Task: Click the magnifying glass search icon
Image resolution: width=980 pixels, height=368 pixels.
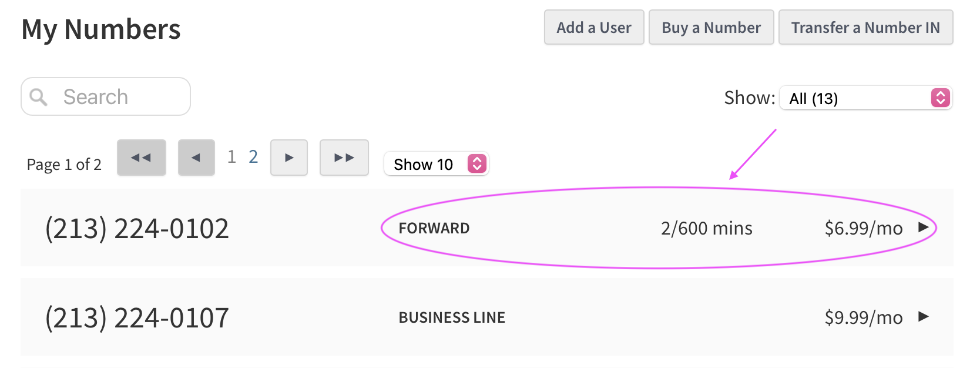Action: tap(38, 97)
